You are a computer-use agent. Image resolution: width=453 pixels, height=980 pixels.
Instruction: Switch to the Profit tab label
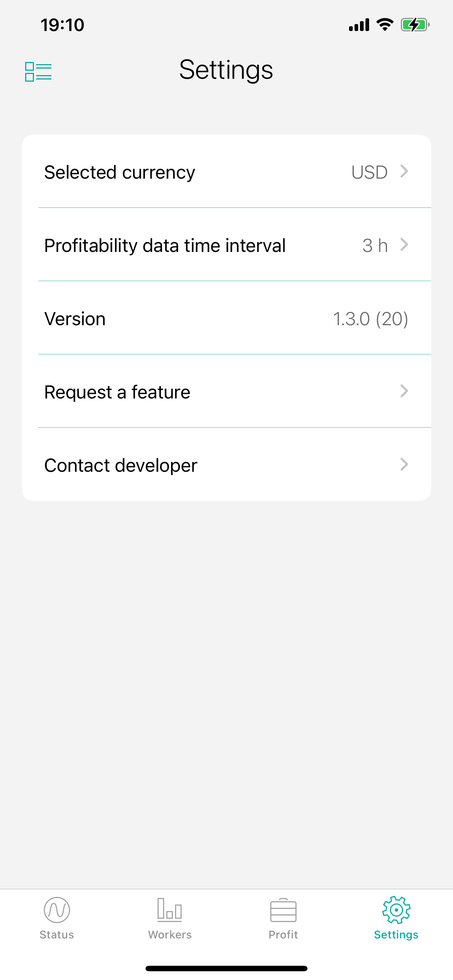coord(283,935)
